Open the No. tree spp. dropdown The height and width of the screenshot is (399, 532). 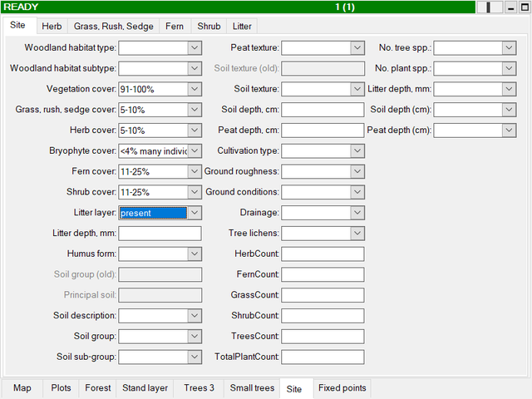click(509, 48)
